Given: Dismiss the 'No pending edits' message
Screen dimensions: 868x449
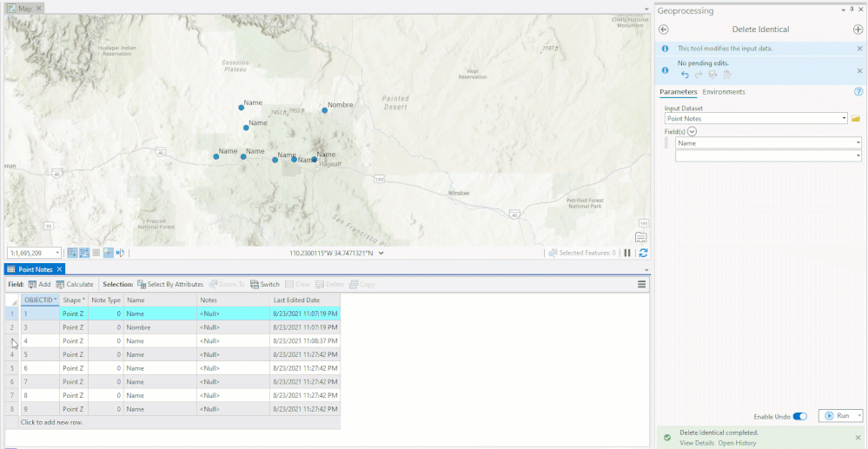Looking at the screenshot, I should (x=859, y=71).
